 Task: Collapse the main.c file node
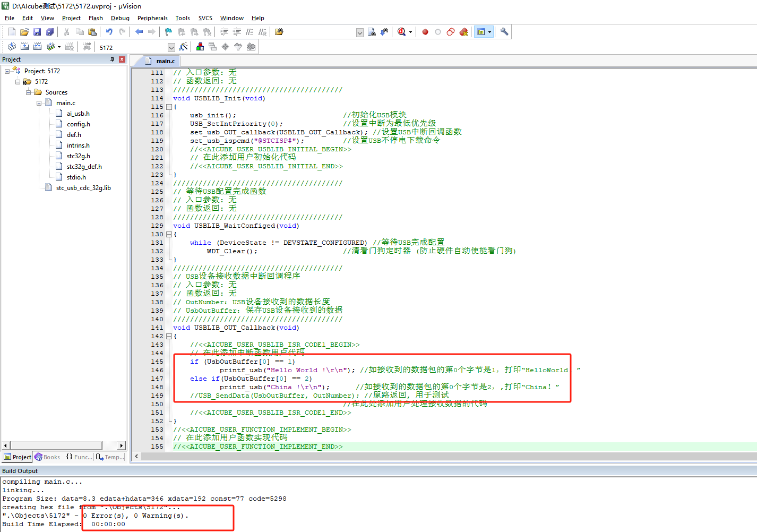click(39, 102)
